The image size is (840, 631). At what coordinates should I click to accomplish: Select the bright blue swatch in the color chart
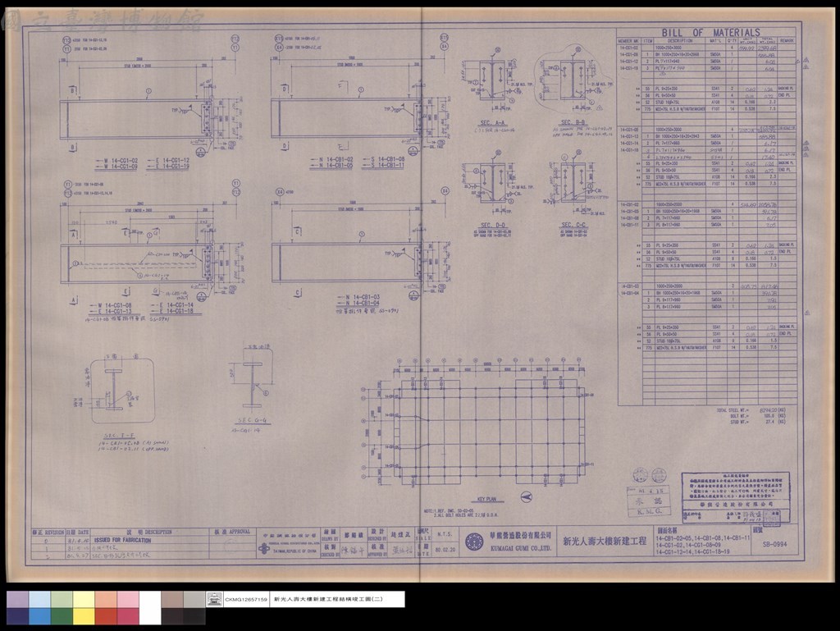tap(39, 616)
